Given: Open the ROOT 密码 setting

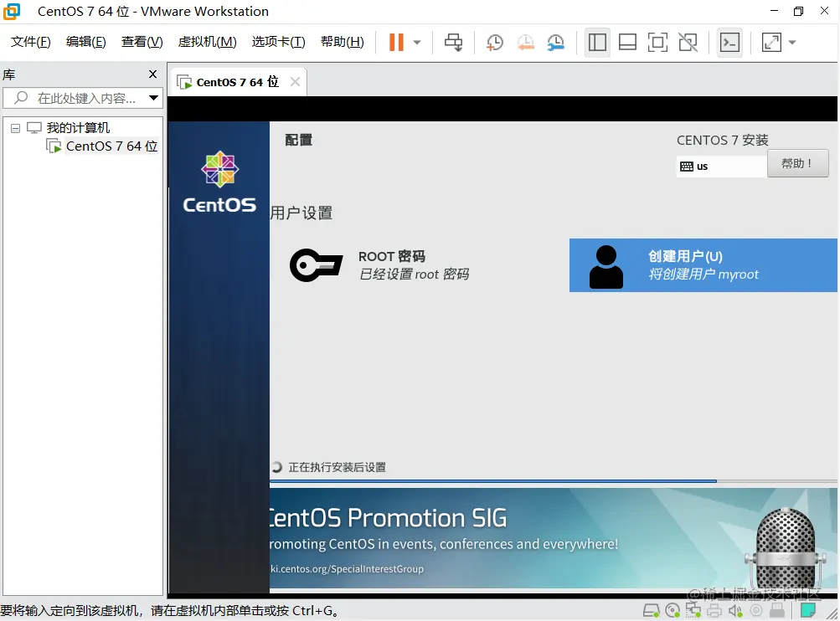Looking at the screenshot, I should click(414, 265).
